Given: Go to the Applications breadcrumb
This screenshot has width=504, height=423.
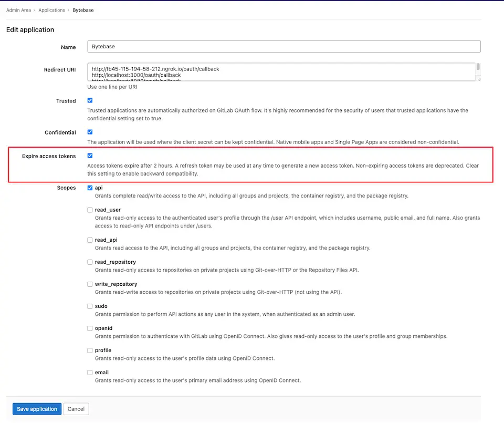Looking at the screenshot, I should (x=52, y=11).
